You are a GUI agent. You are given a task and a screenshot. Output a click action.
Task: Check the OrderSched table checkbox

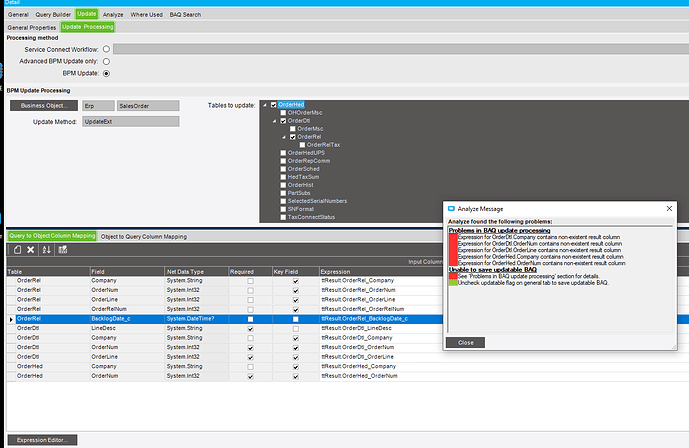283,169
